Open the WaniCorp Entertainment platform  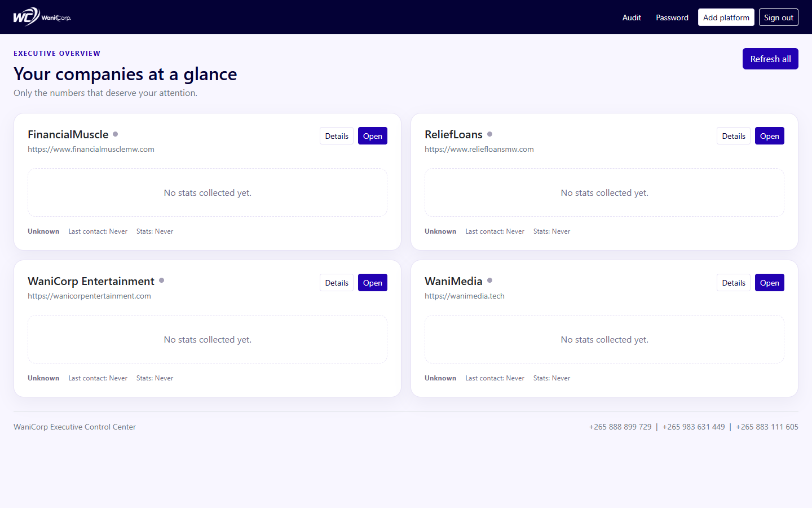tap(373, 283)
